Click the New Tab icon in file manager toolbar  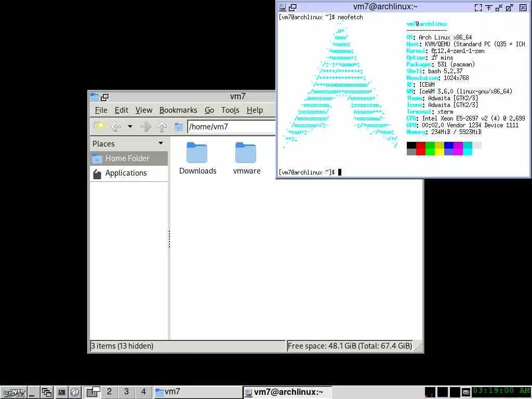[99, 127]
